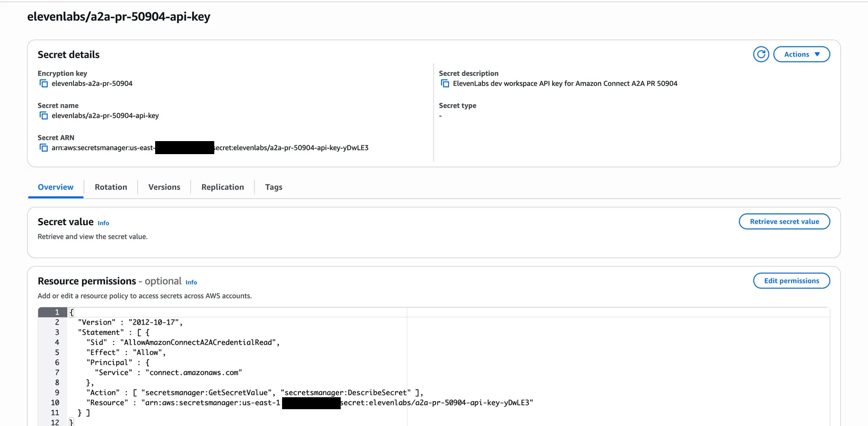The height and width of the screenshot is (426, 868).
Task: Open the Rotation tab
Action: 111,187
